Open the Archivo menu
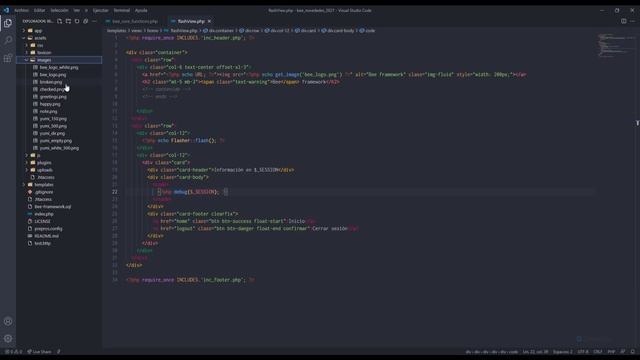The width and height of the screenshot is (640, 360). tap(22, 10)
